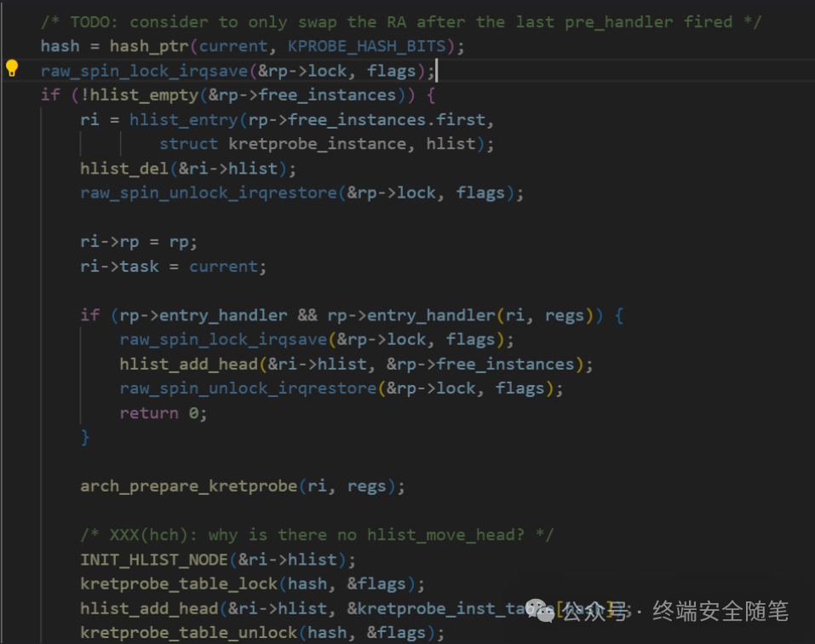
Task: Click the yellow lightbulb quick-fix icon
Action: pos(12,68)
